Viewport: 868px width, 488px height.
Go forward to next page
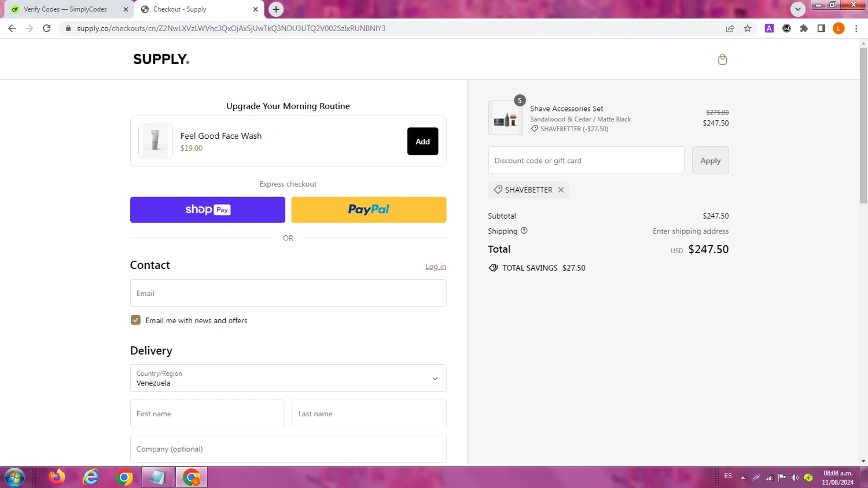coord(30,28)
